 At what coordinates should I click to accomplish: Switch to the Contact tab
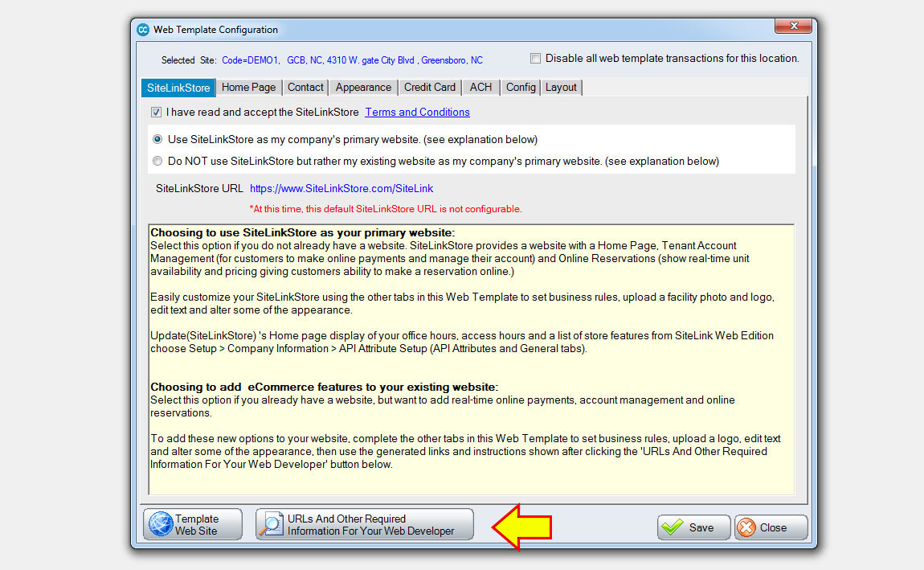click(x=305, y=88)
